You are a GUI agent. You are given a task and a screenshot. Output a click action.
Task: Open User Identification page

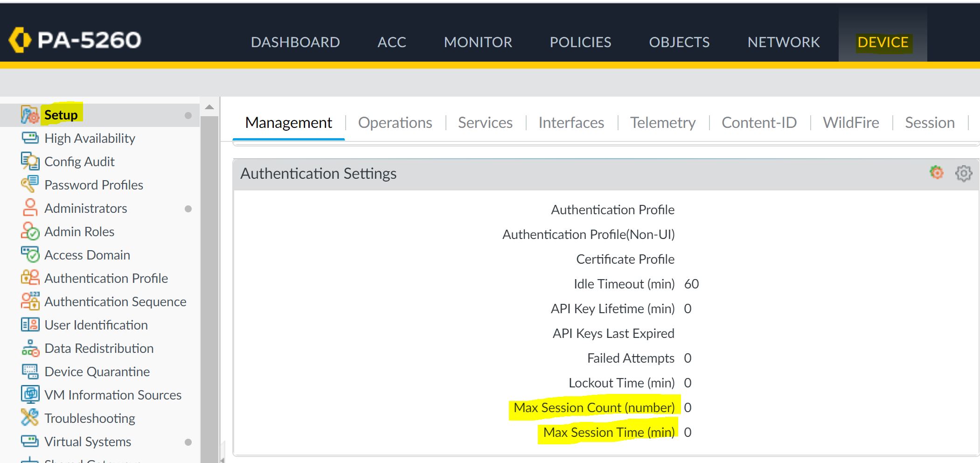[96, 325]
